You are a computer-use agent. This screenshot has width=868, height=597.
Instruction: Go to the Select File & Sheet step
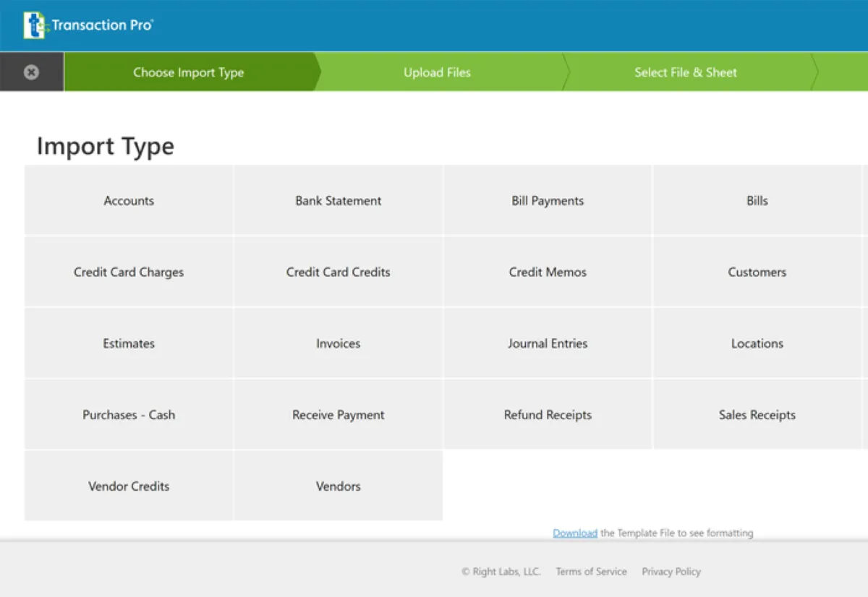[686, 72]
